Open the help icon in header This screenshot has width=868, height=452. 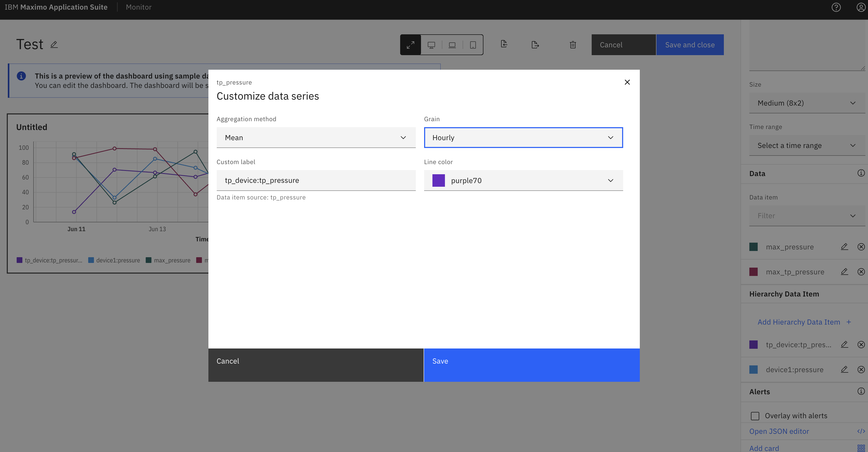point(836,7)
